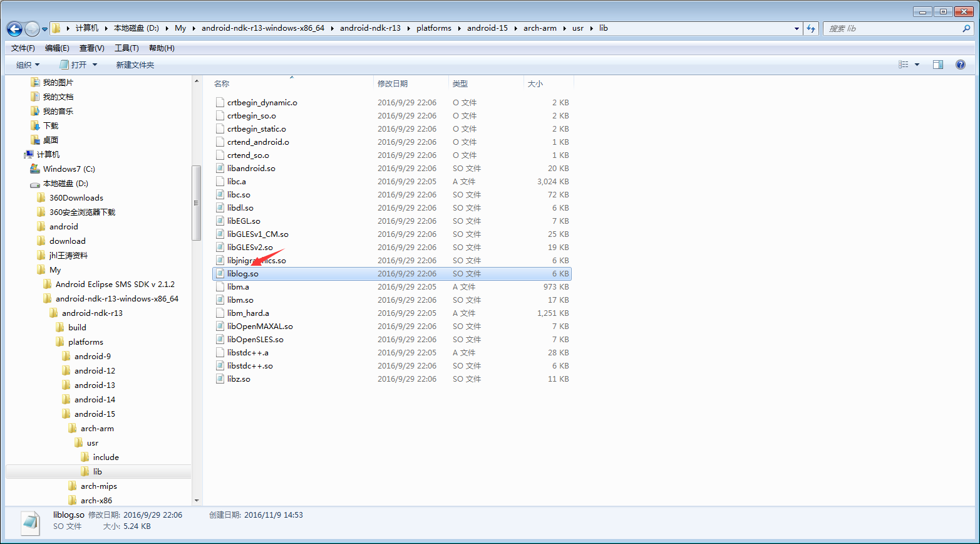Open the view options dropdown arrow
Viewport: 980px width, 544px height.
[917, 65]
